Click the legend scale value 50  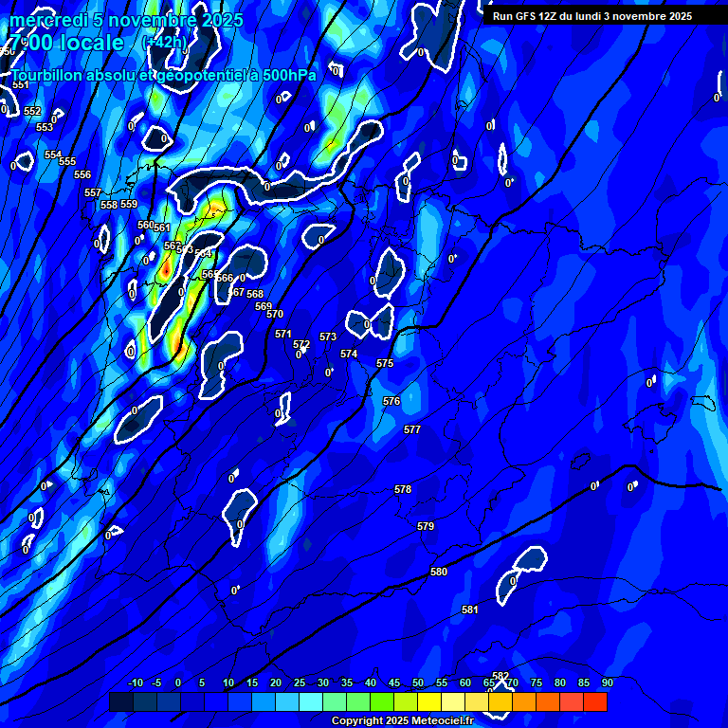(x=418, y=682)
